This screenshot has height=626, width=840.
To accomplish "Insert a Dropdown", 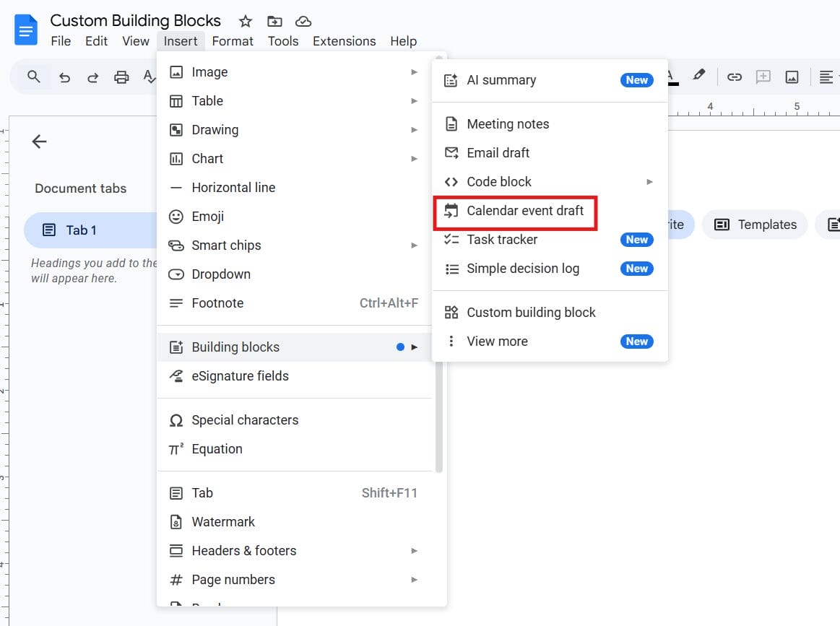I will coord(294,274).
